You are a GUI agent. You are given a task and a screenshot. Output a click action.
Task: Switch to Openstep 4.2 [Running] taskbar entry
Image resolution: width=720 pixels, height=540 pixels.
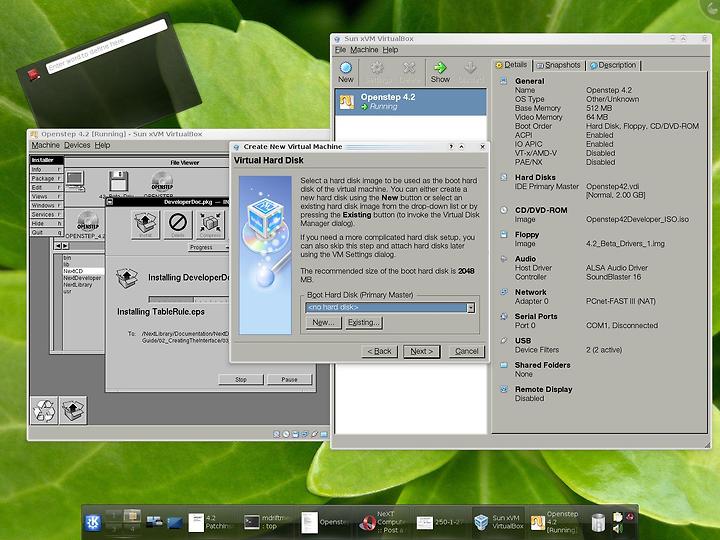(554, 522)
